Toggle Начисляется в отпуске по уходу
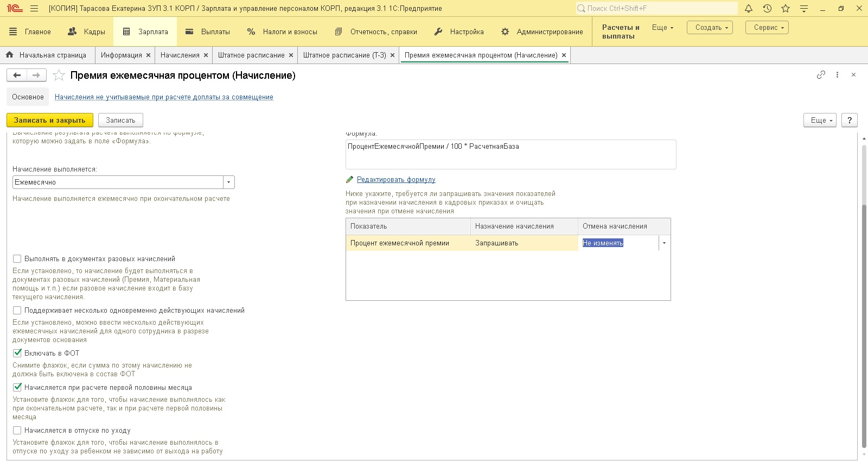The image size is (868, 467). [x=17, y=431]
